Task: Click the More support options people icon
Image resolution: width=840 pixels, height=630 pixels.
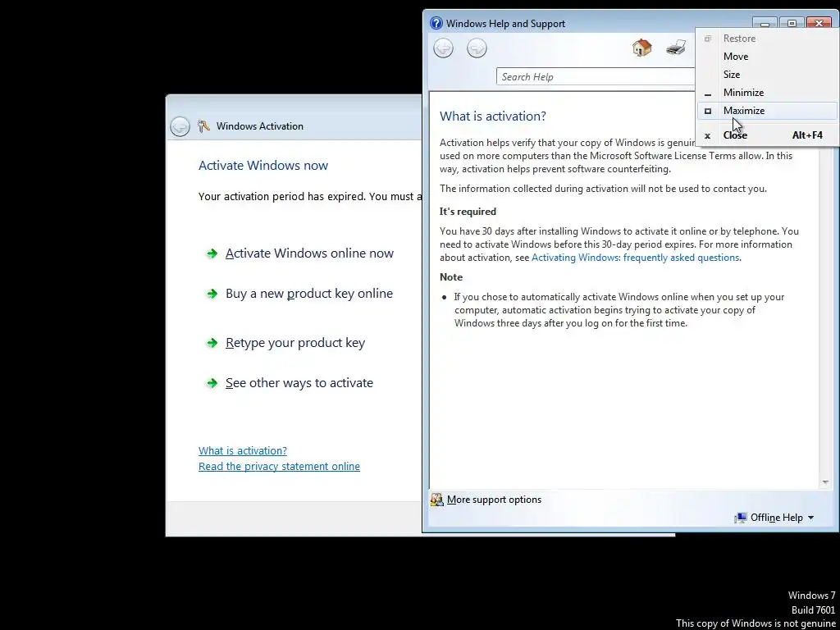Action: [x=437, y=500]
